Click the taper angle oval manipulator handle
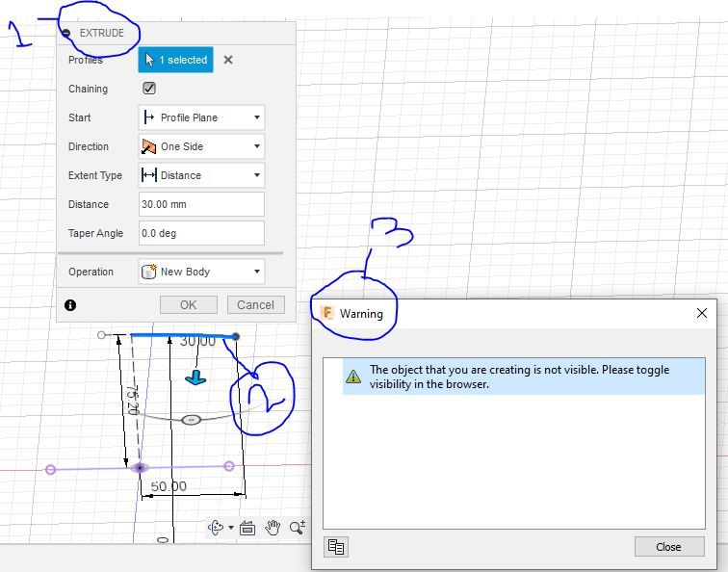 pos(191,420)
